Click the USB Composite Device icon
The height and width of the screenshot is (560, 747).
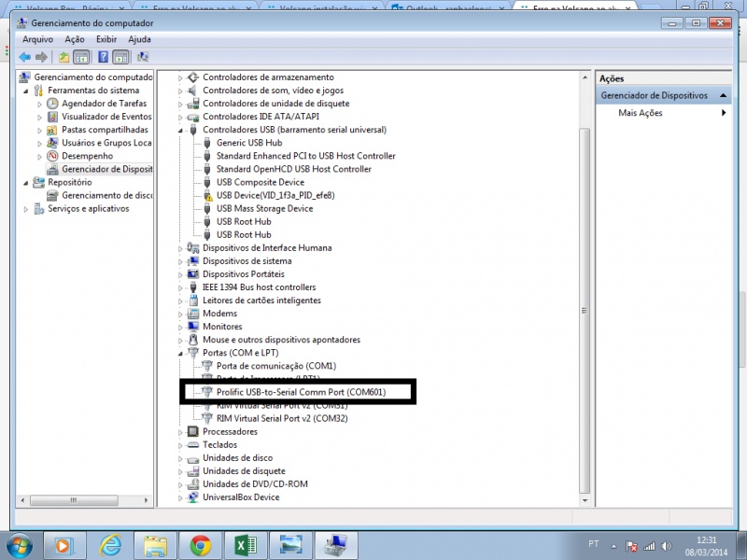click(207, 182)
